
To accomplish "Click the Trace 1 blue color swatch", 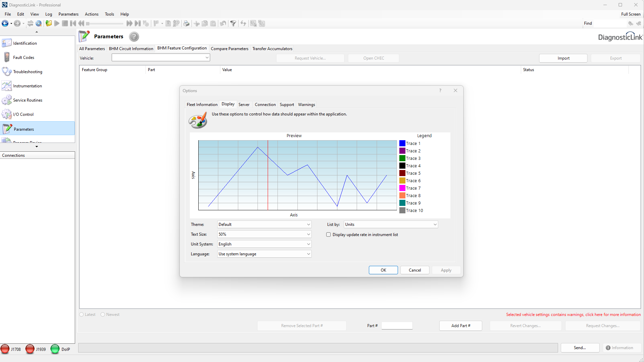I will 402,144.
